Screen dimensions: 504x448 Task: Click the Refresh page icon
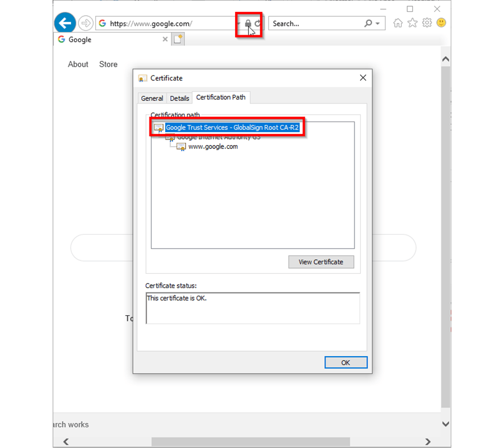click(258, 23)
